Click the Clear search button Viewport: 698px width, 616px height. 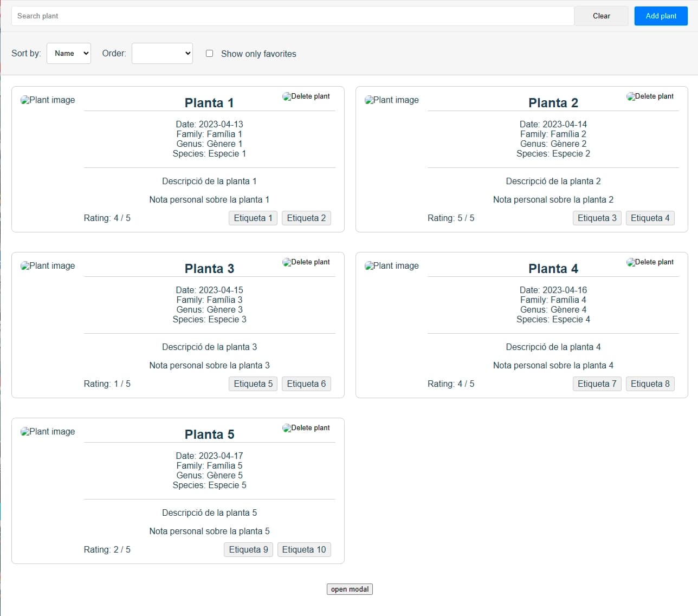601,16
